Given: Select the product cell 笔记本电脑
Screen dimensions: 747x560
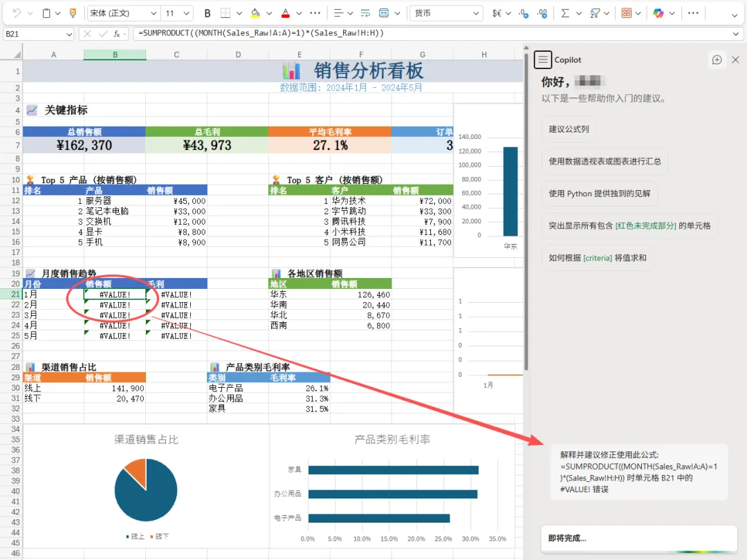Looking at the screenshot, I should click(x=115, y=211).
